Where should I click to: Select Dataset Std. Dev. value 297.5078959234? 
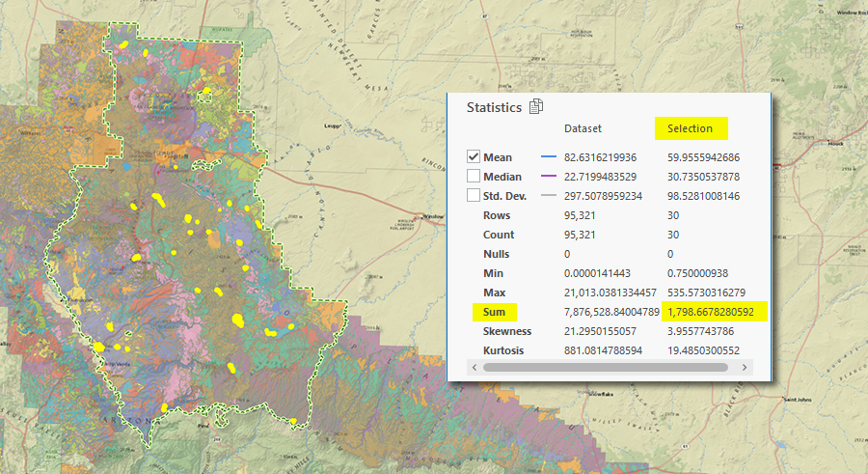603,196
